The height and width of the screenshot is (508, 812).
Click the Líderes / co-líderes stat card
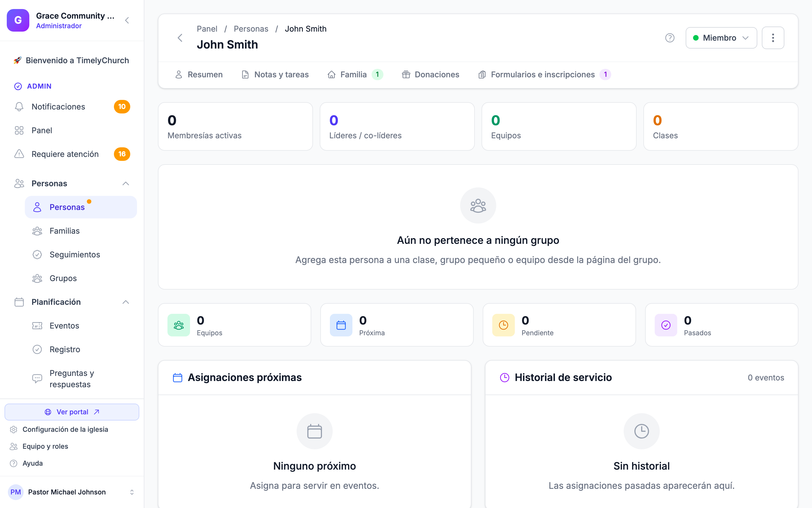(x=397, y=126)
